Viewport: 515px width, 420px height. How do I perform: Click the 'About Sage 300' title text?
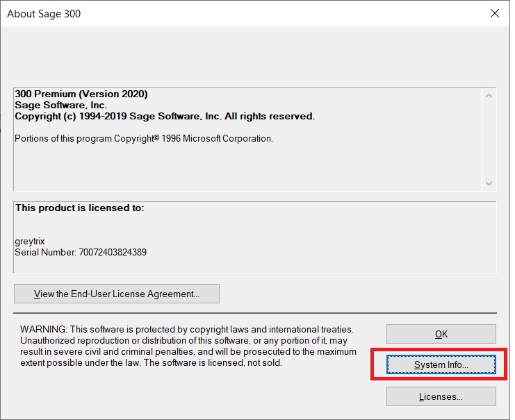click(x=44, y=14)
